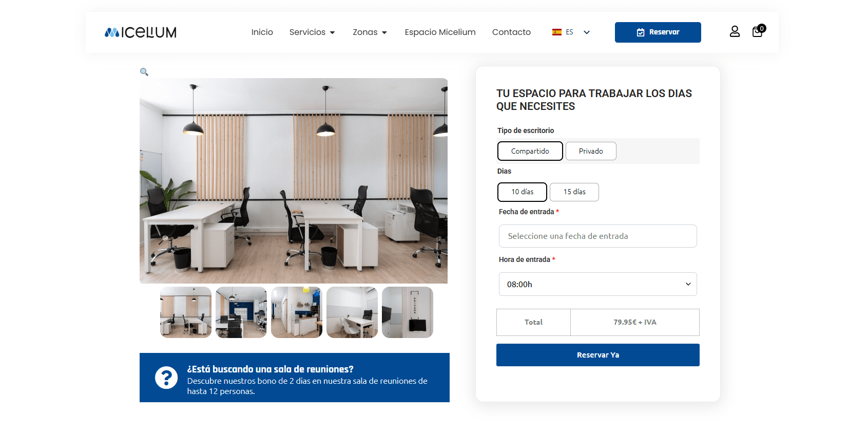The height and width of the screenshot is (431, 868).
Task: Open the Hora de entrada dropdown
Action: click(x=597, y=284)
